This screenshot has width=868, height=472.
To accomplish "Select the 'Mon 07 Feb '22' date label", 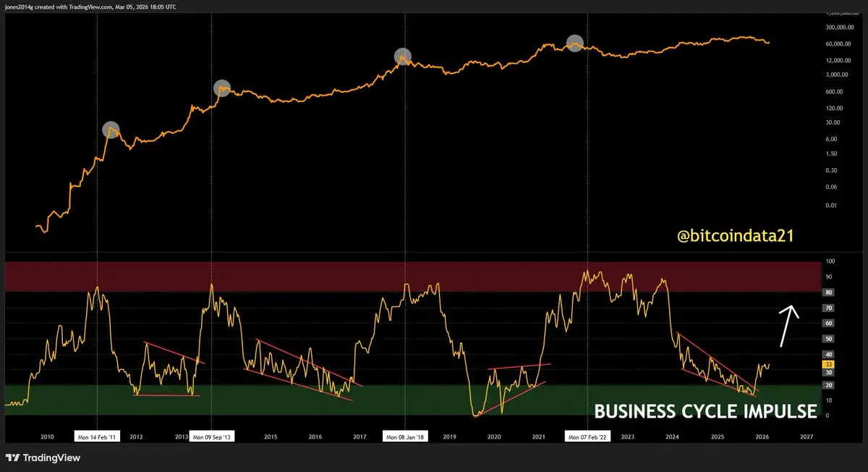I will coord(588,437).
